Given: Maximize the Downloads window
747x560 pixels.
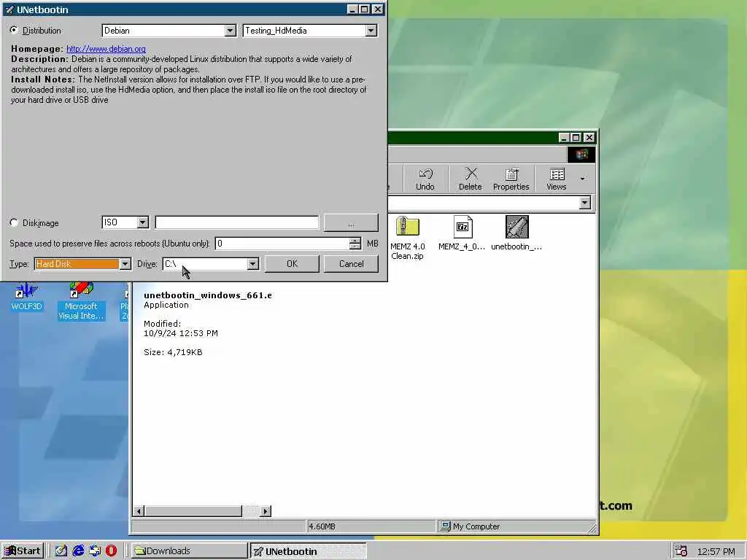Looking at the screenshot, I should point(576,138).
